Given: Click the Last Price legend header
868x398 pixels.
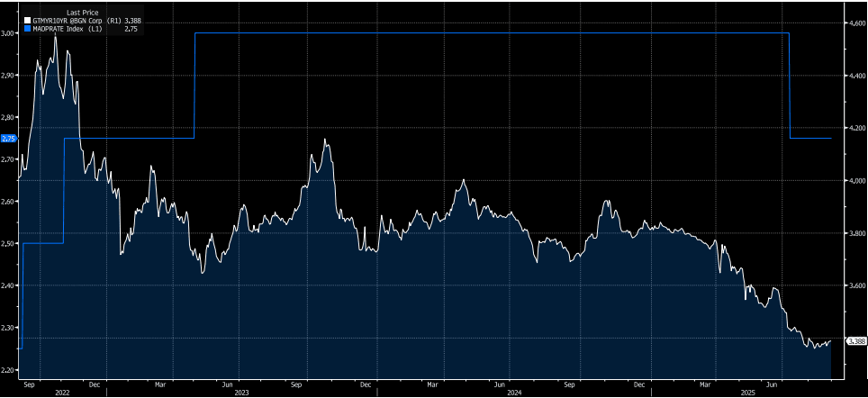Looking at the screenshot, I should 83,13.
